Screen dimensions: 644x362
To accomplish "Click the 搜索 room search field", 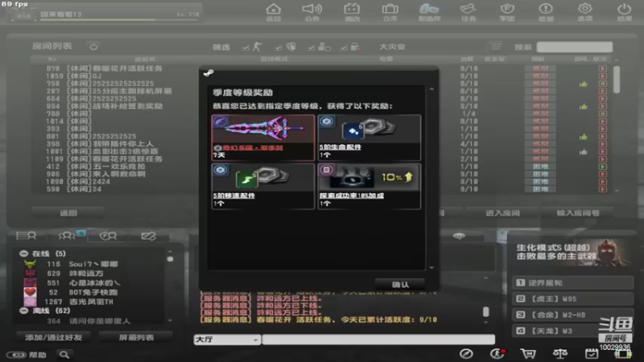I will (x=575, y=47).
